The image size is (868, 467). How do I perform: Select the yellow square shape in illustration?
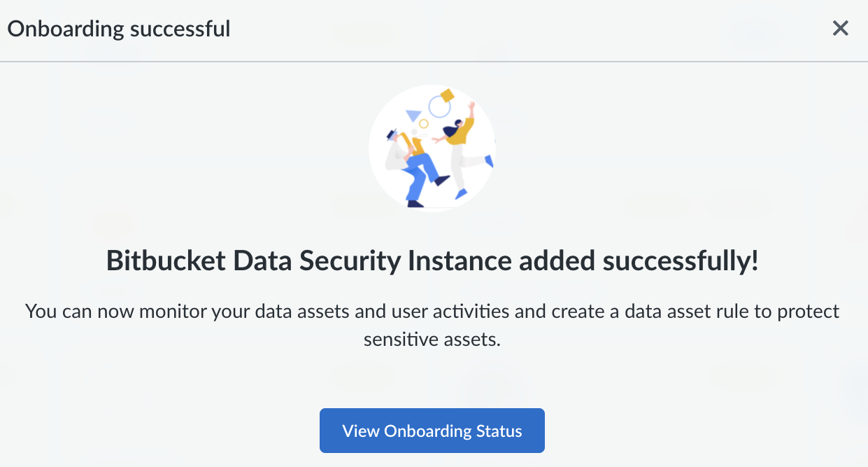coord(447,95)
